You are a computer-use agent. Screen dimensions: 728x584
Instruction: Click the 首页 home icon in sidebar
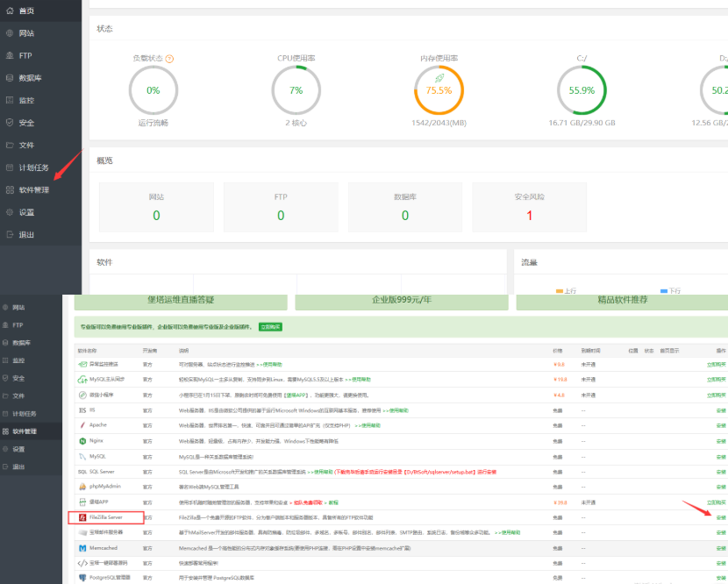point(10,11)
